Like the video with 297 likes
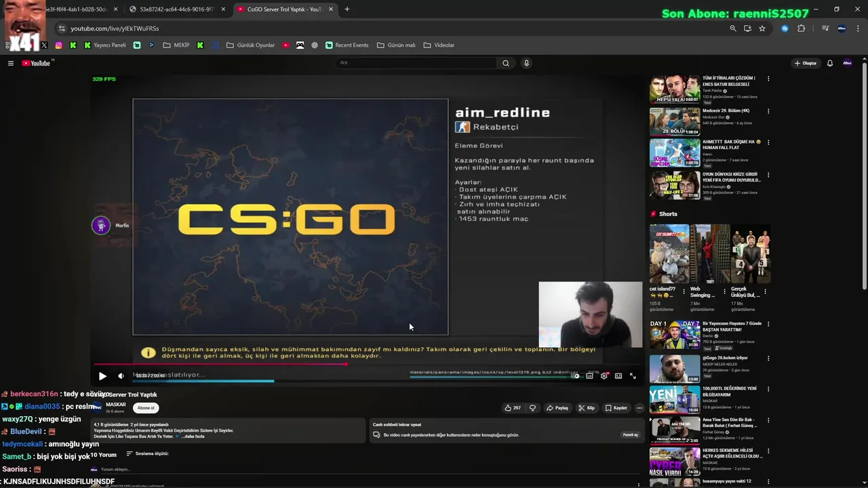868x488 pixels. 513,408
